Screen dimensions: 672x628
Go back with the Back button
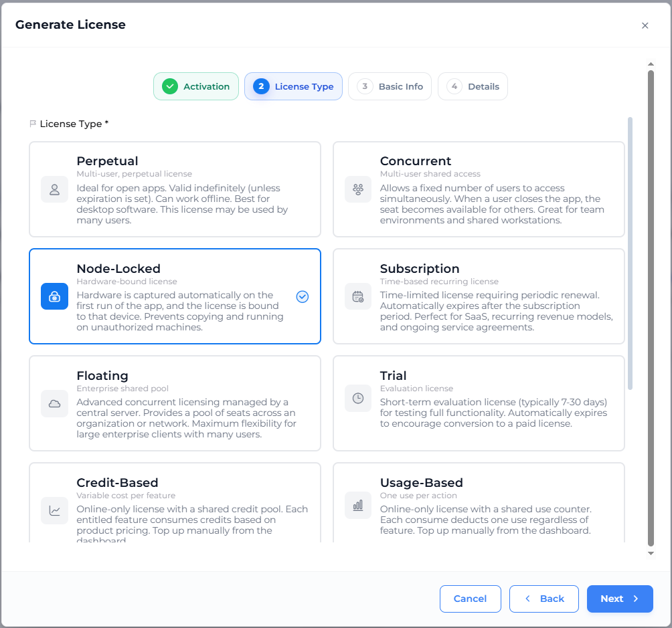(544, 599)
